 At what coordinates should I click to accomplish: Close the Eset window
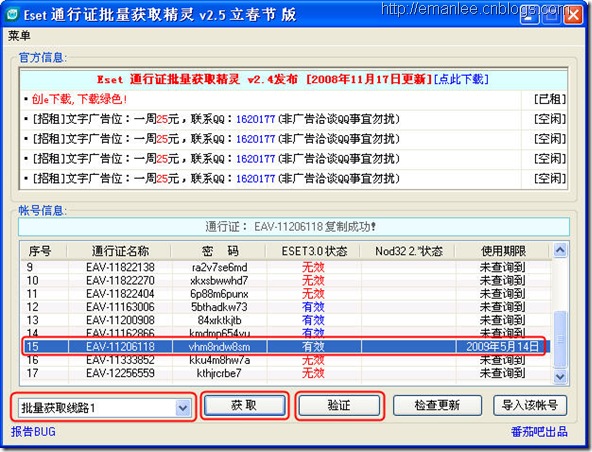573,15
